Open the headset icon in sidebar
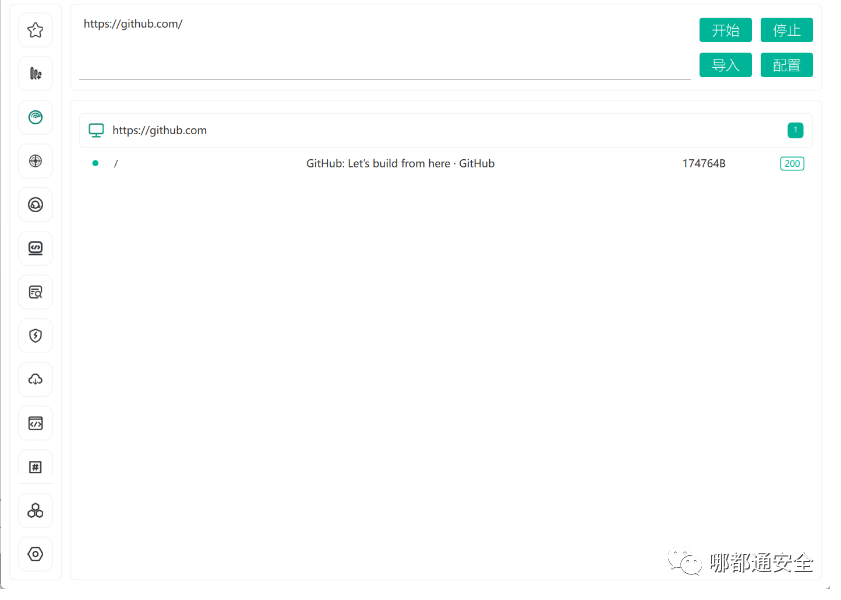 [x=35, y=205]
